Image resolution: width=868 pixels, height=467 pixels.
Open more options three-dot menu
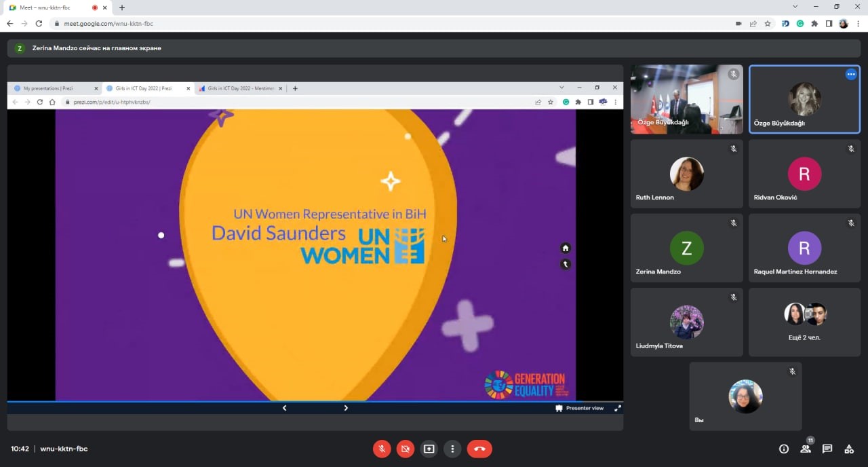[x=452, y=449]
